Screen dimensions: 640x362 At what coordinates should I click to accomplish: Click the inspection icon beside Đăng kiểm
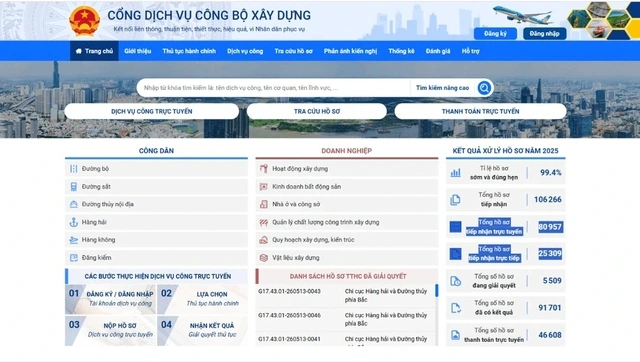[x=73, y=258]
